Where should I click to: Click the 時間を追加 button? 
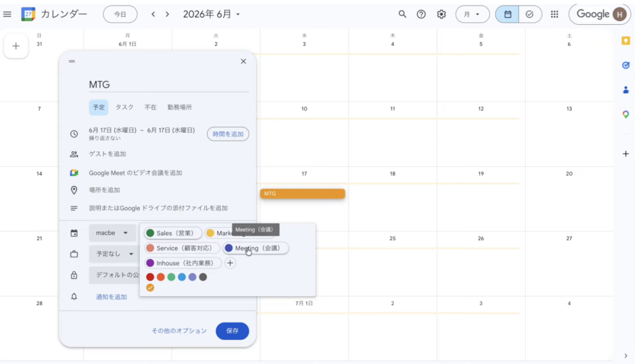pyautogui.click(x=228, y=134)
